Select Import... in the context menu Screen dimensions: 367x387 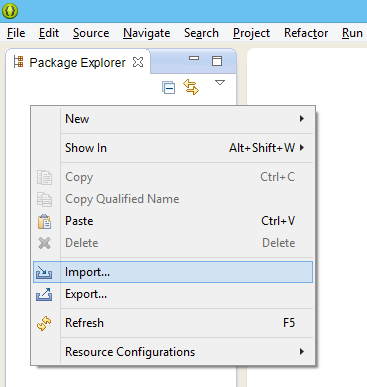[x=173, y=272]
